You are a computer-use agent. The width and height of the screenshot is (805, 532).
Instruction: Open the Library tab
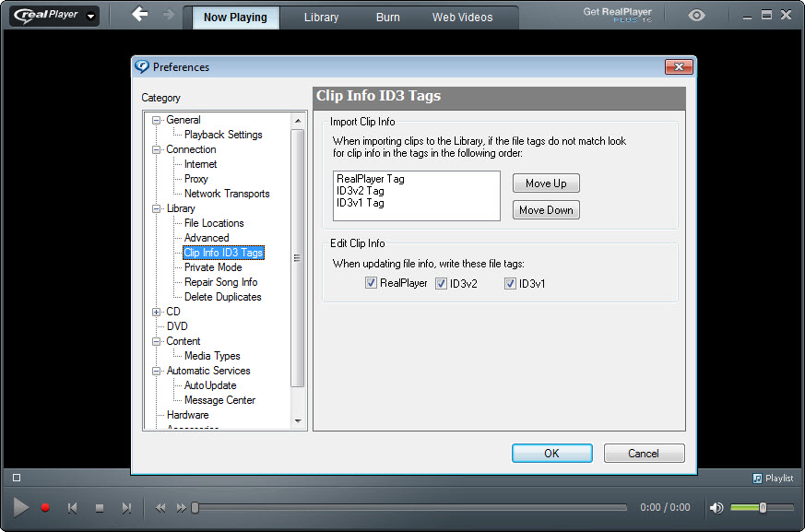click(322, 17)
